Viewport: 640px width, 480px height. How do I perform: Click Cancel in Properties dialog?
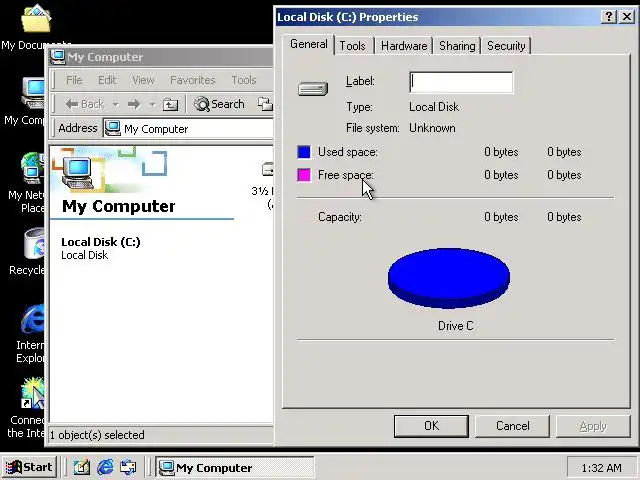tap(513, 426)
